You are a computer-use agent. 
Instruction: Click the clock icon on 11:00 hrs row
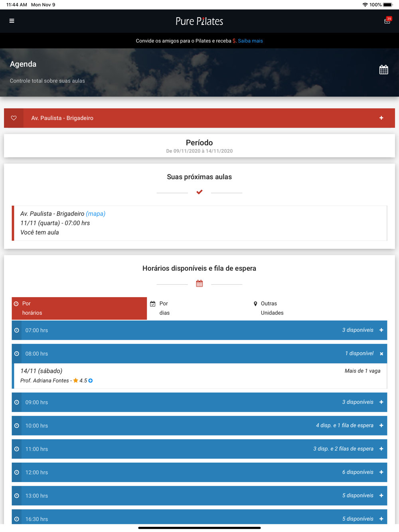coord(17,449)
